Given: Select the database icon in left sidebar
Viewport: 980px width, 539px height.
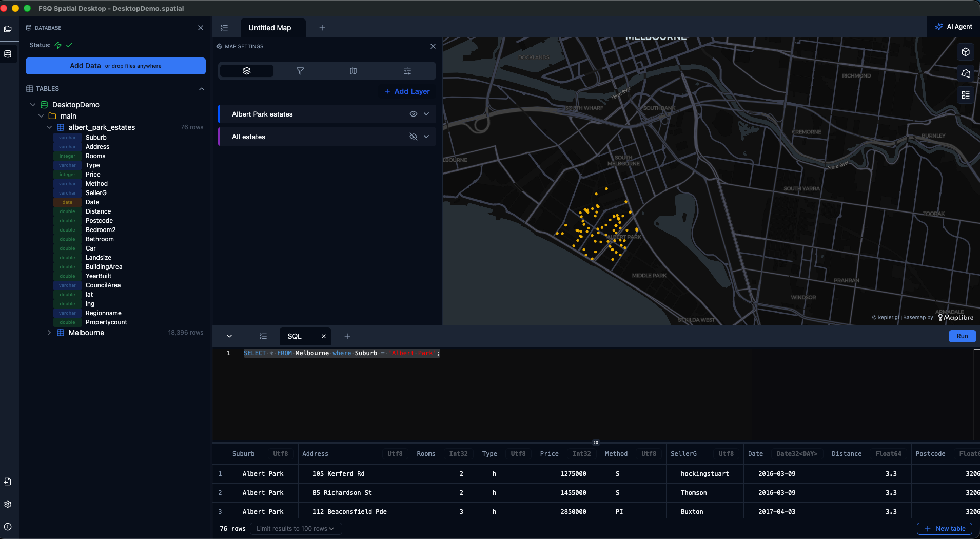Looking at the screenshot, I should pyautogui.click(x=8, y=54).
